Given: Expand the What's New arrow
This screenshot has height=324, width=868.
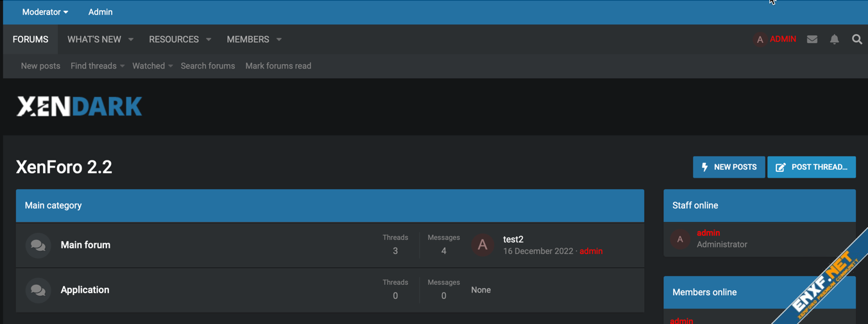Looking at the screenshot, I should 131,40.
